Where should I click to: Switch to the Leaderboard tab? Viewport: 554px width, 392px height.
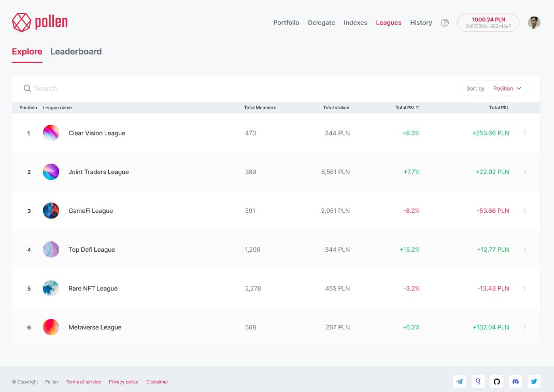76,52
